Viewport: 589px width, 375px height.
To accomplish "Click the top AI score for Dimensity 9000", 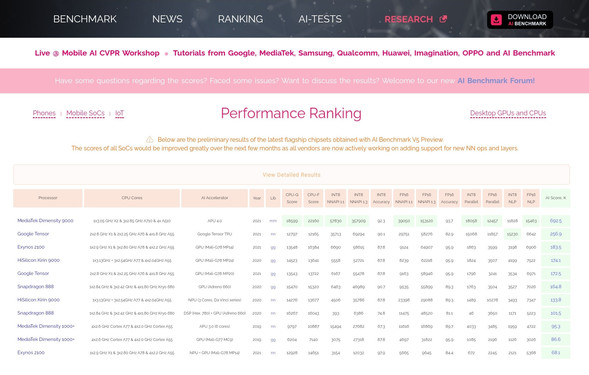I will (x=556, y=221).
